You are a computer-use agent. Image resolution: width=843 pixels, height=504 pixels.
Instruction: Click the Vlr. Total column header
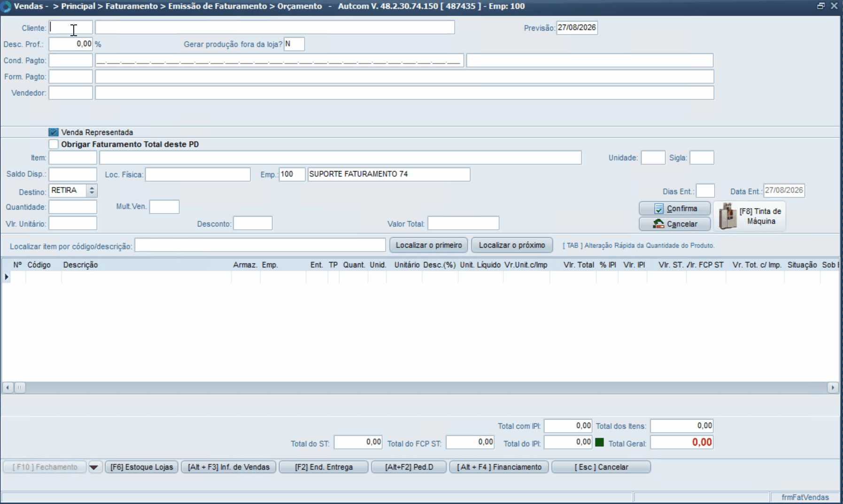click(x=579, y=265)
